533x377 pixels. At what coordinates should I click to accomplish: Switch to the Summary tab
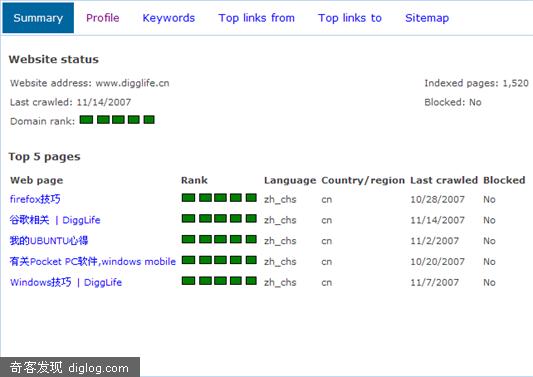38,18
